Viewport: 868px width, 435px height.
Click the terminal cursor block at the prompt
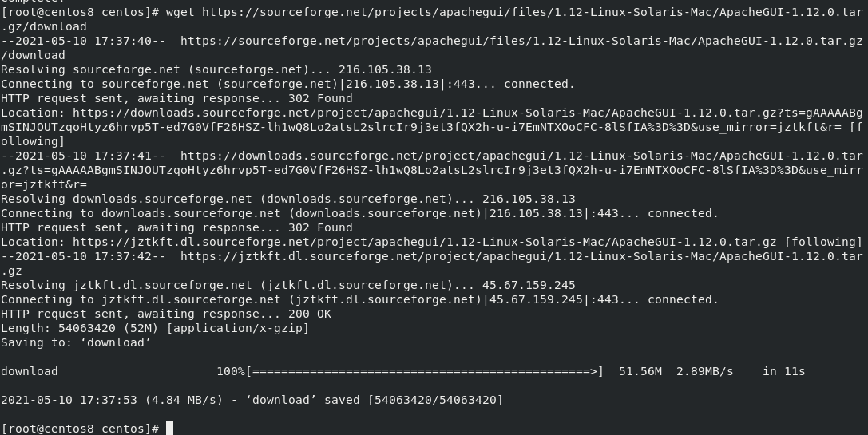pos(169,429)
